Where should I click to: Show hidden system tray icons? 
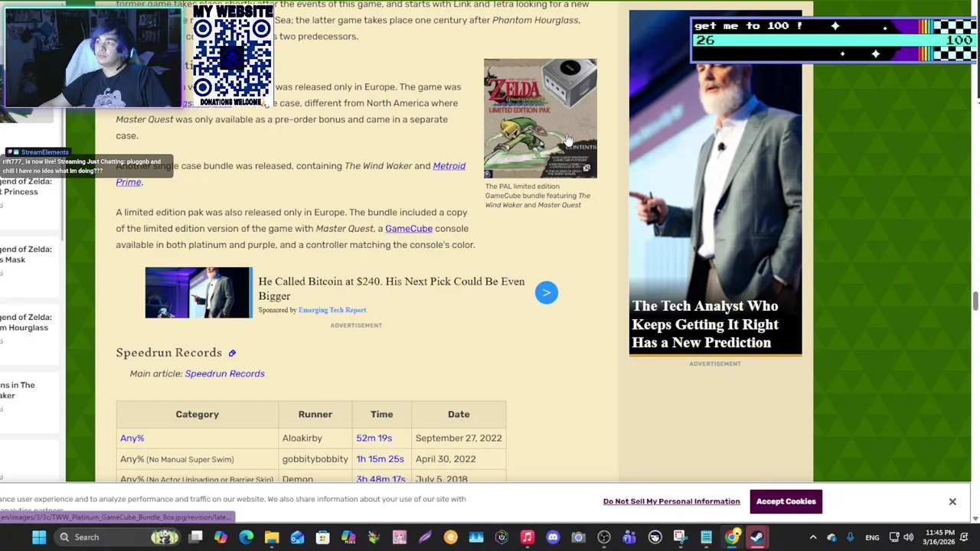(813, 537)
